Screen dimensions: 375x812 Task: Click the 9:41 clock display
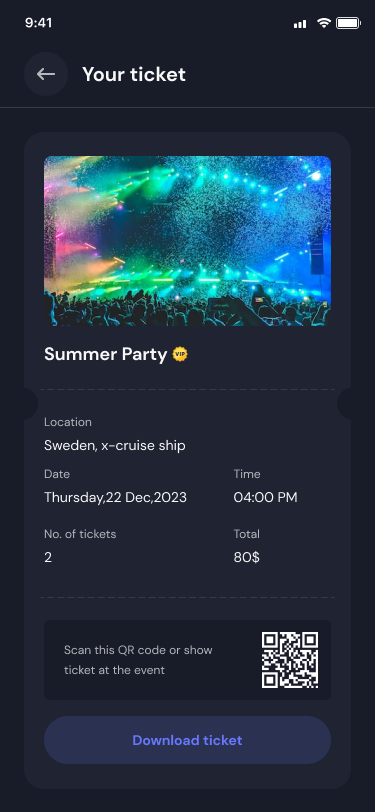(38, 23)
